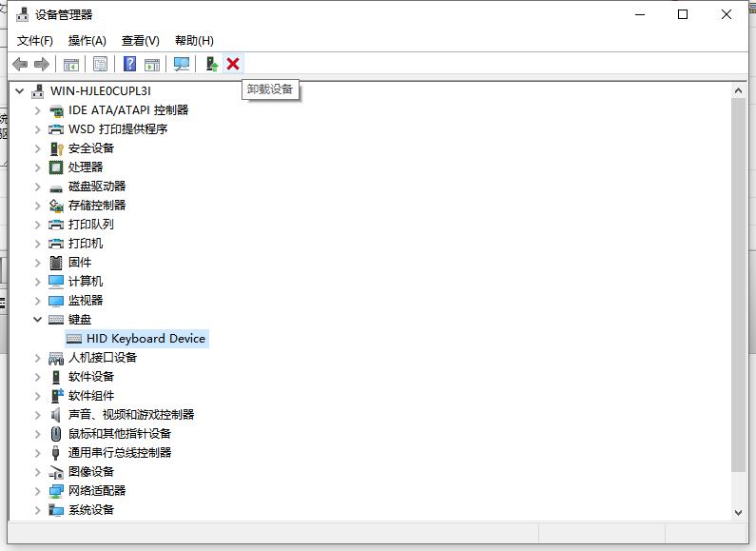Image resolution: width=756 pixels, height=551 pixels.
Task: Expand the 网络适配器 category
Action: pyautogui.click(x=38, y=491)
